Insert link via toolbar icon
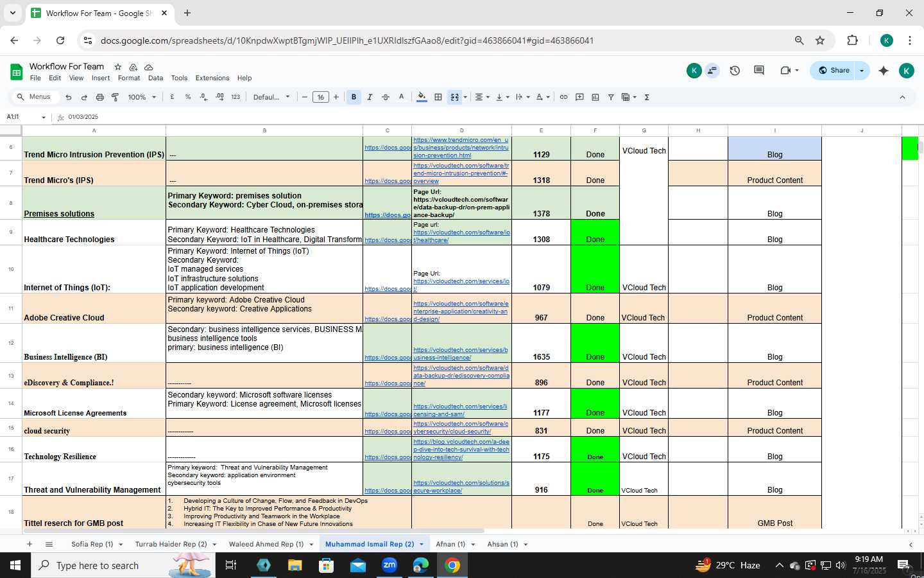Viewport: 924px width, 578px height. [x=563, y=97]
